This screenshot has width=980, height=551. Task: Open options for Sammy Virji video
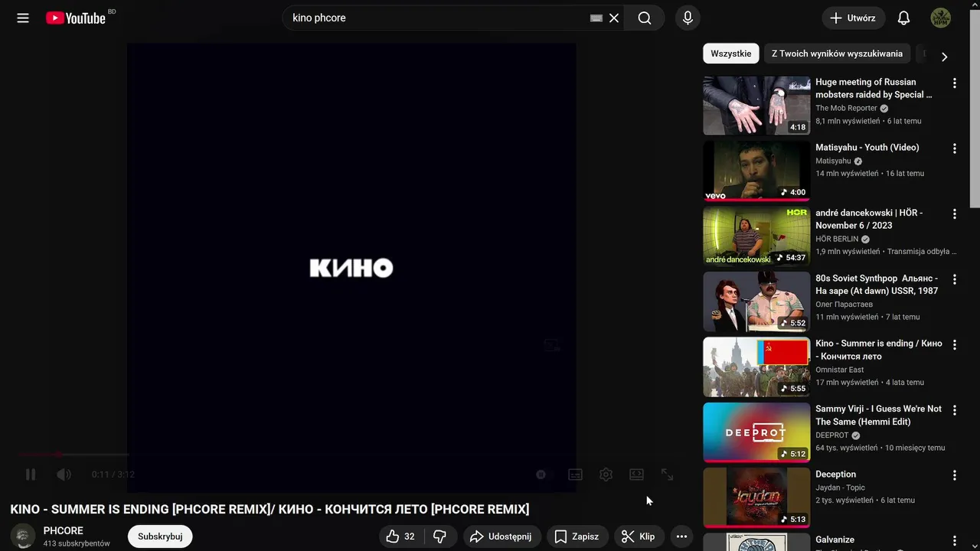954,410
